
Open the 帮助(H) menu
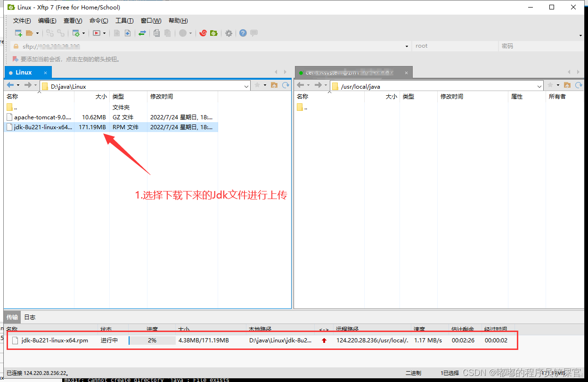click(178, 21)
